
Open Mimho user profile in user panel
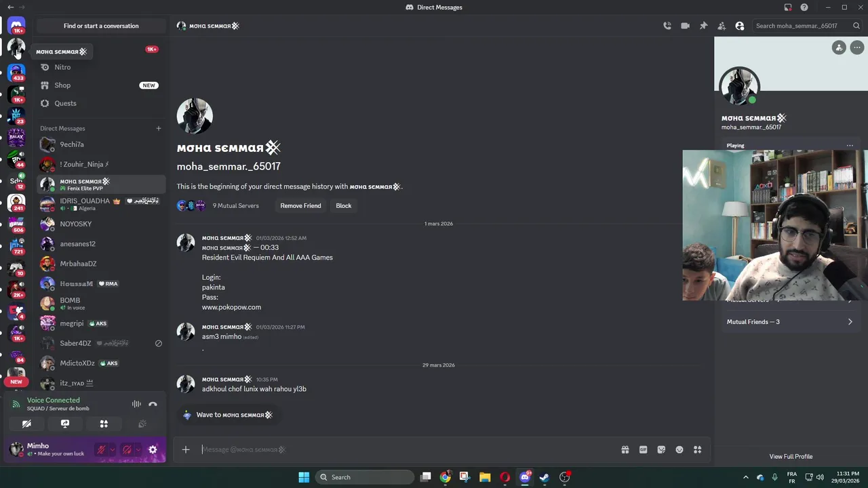point(49,449)
